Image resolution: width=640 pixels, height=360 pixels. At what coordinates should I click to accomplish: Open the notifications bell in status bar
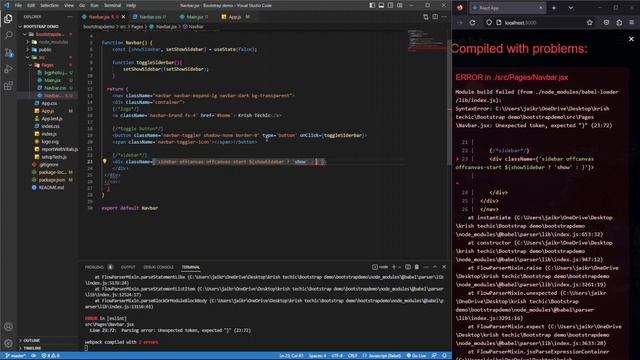[x=444, y=356]
